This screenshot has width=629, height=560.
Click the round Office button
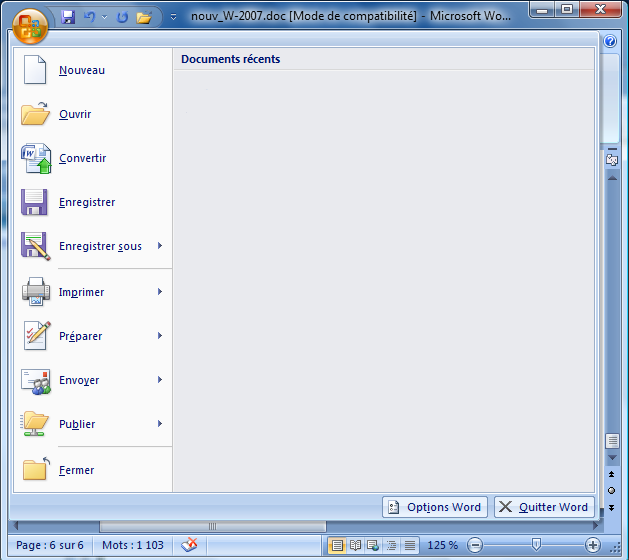[30, 26]
